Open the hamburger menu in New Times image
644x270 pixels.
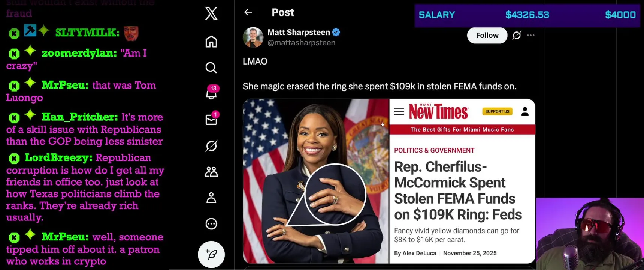399,111
